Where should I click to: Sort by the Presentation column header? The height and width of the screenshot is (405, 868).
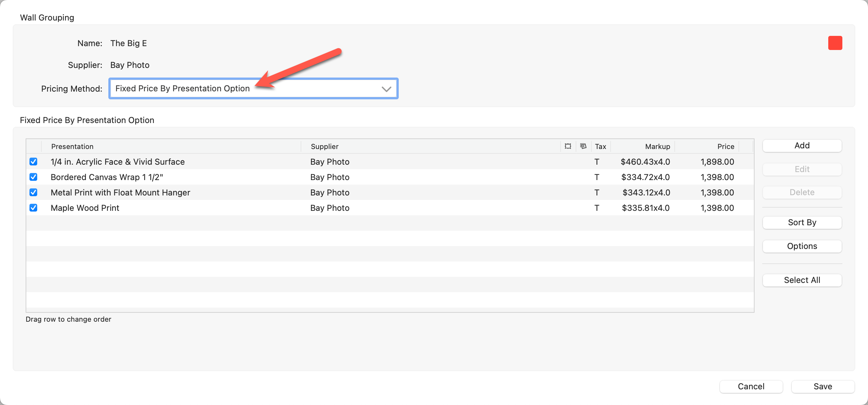[x=72, y=146]
